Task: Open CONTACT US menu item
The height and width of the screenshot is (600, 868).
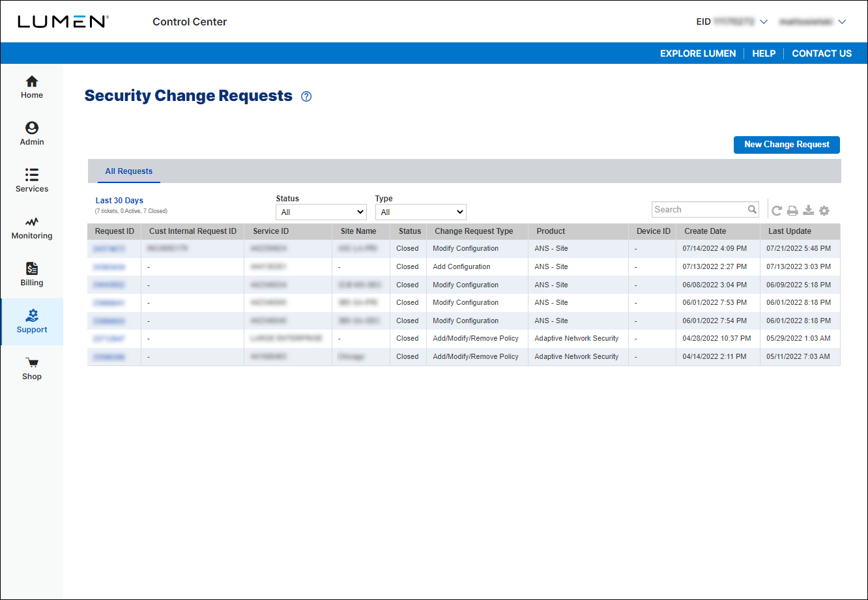Action: [822, 53]
